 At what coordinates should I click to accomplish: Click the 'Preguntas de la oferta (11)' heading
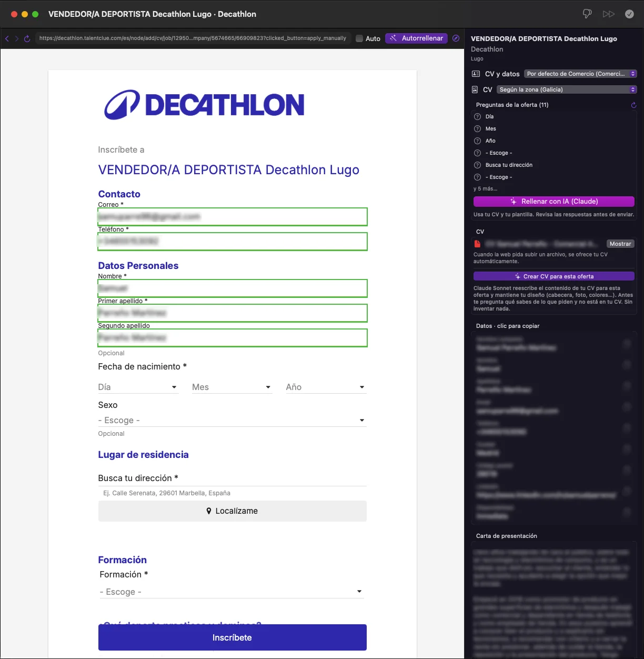click(x=512, y=105)
